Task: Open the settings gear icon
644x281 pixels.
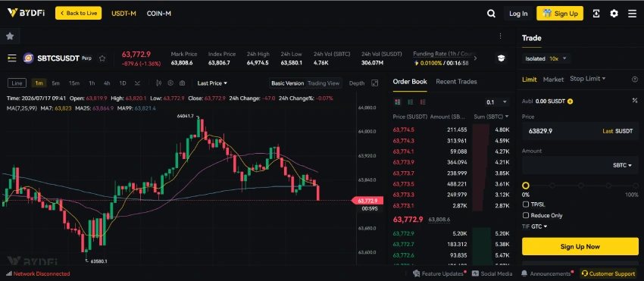Action: pyautogui.click(x=614, y=14)
